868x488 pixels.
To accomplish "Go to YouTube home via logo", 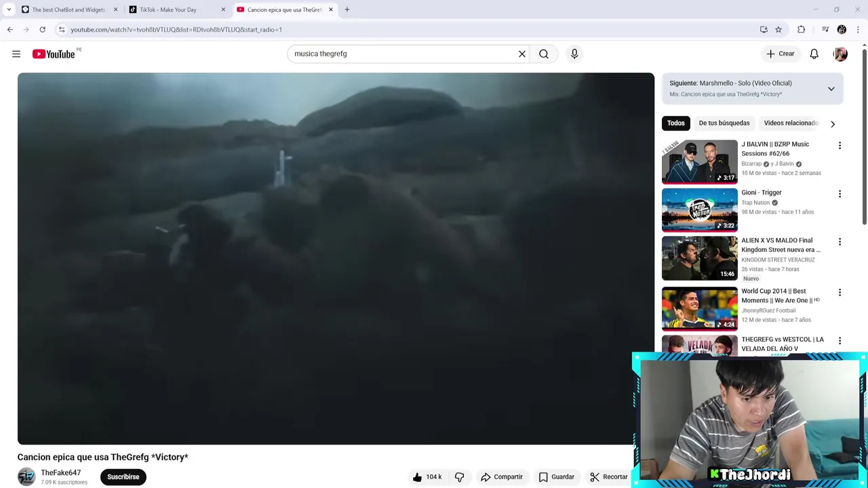I will (54, 54).
